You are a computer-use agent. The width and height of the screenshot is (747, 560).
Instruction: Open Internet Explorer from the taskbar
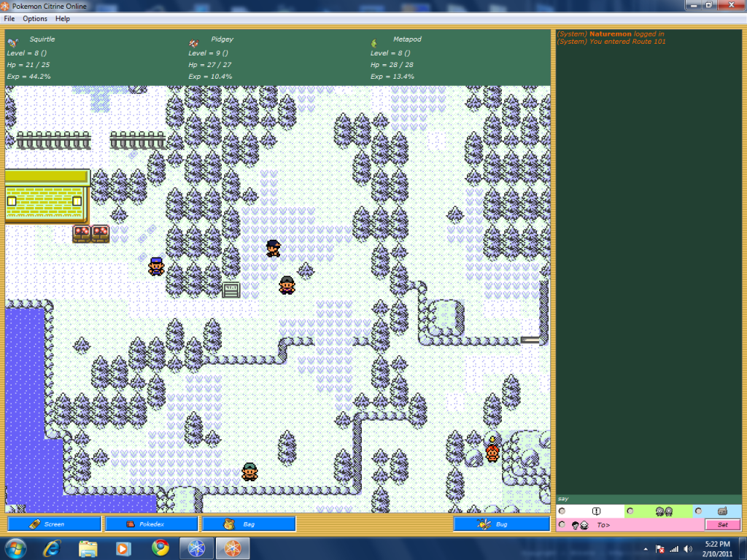(x=52, y=548)
